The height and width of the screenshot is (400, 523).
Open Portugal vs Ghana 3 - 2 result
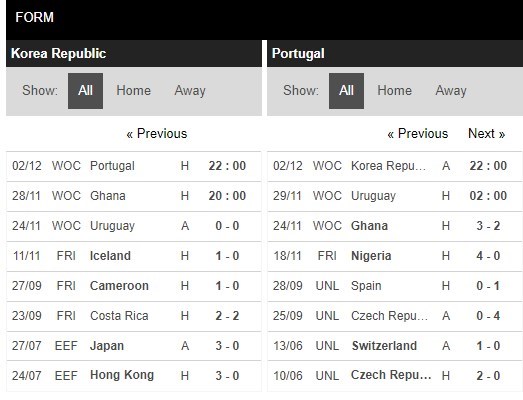pos(395,226)
